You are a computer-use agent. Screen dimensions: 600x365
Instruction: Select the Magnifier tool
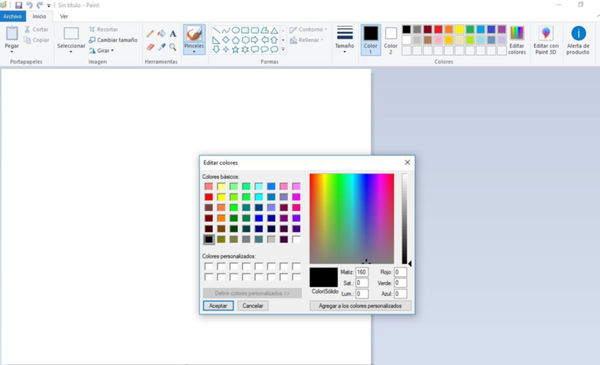coord(173,47)
